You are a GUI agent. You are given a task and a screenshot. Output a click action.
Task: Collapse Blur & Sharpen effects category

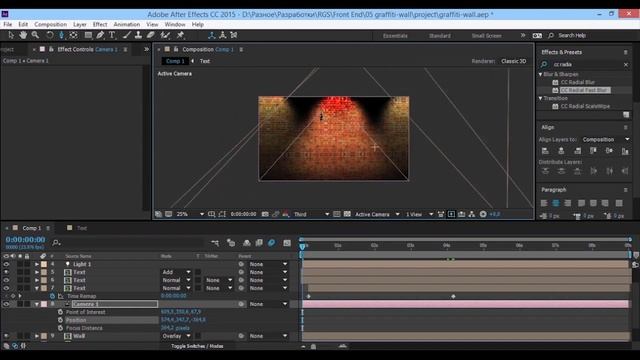[540, 74]
